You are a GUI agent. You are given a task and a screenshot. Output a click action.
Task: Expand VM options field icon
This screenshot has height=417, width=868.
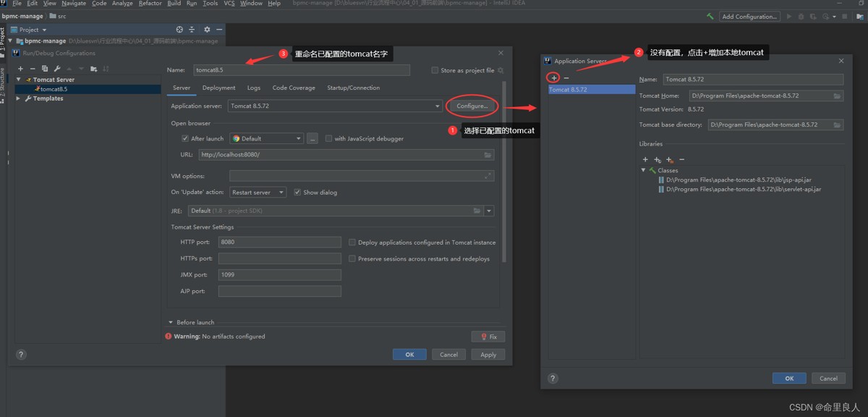(x=488, y=176)
